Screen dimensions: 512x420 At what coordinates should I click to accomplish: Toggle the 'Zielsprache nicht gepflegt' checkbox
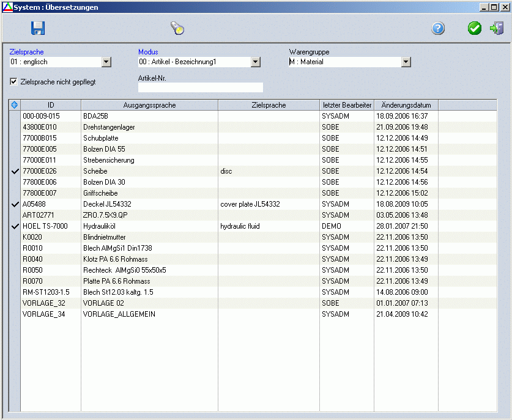pyautogui.click(x=14, y=81)
